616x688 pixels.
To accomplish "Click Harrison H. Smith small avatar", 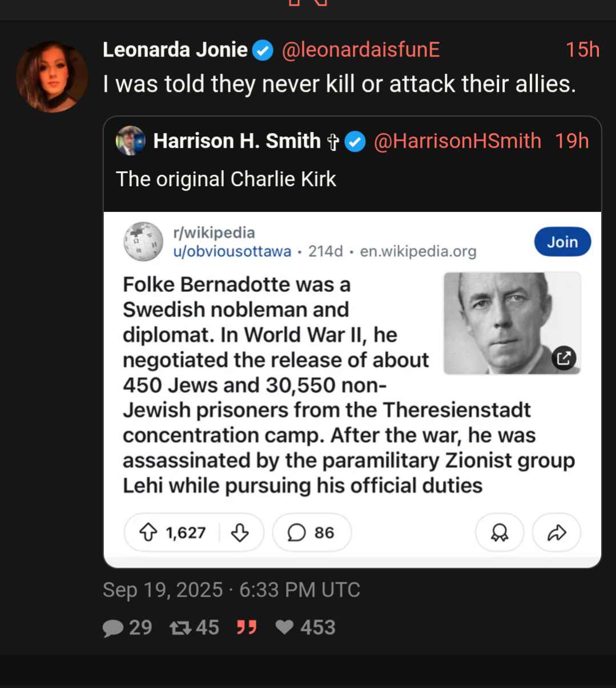I will point(131,141).
